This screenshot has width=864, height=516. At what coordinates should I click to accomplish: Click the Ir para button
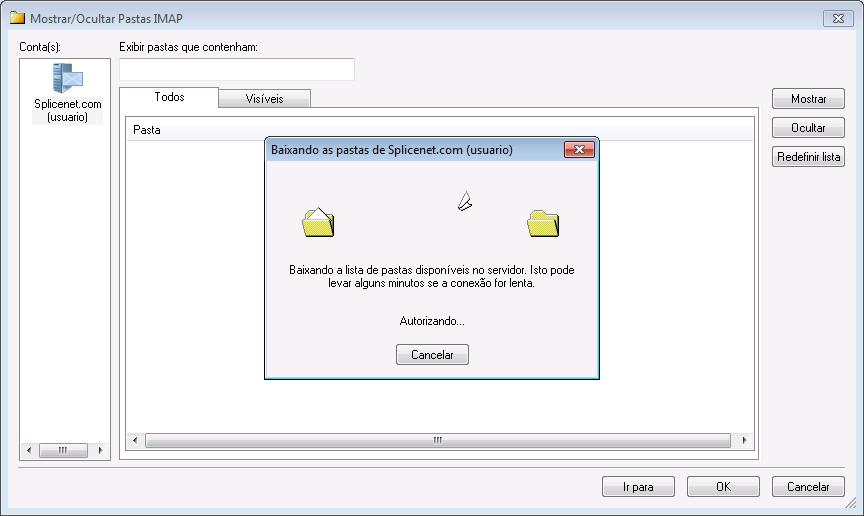pos(638,487)
